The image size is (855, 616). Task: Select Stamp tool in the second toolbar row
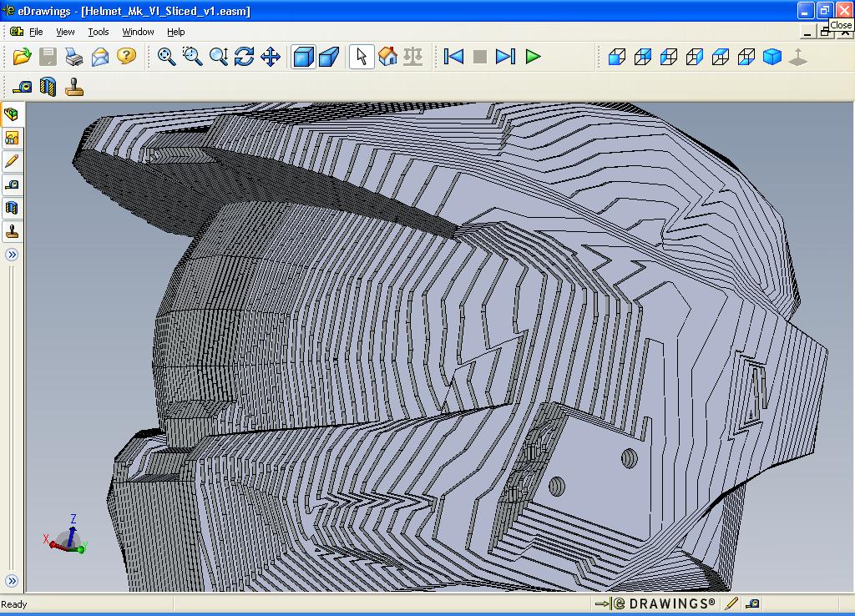tap(74, 87)
